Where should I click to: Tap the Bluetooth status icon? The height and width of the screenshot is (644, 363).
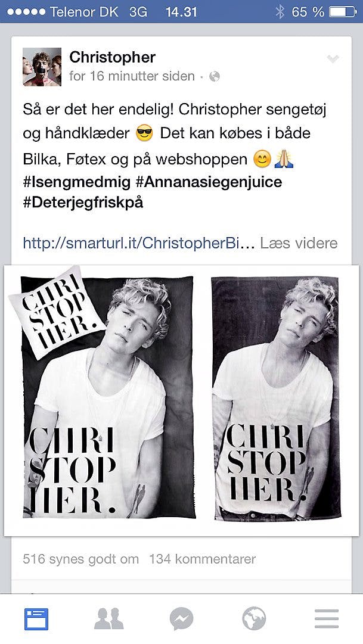(280, 12)
